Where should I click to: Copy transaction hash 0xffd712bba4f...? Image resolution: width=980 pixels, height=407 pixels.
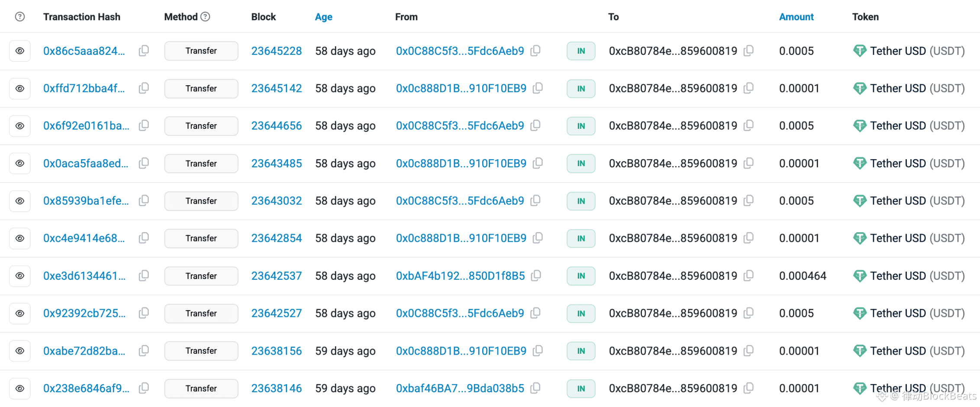click(x=144, y=88)
